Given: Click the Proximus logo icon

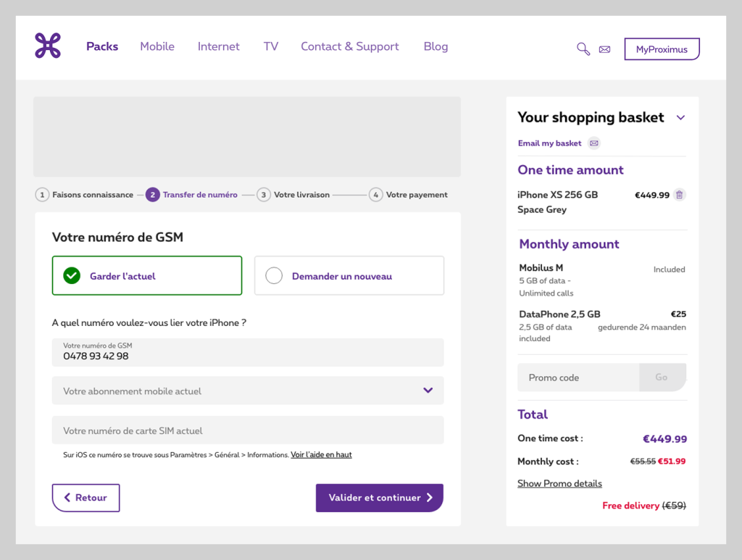Looking at the screenshot, I should click(x=48, y=46).
